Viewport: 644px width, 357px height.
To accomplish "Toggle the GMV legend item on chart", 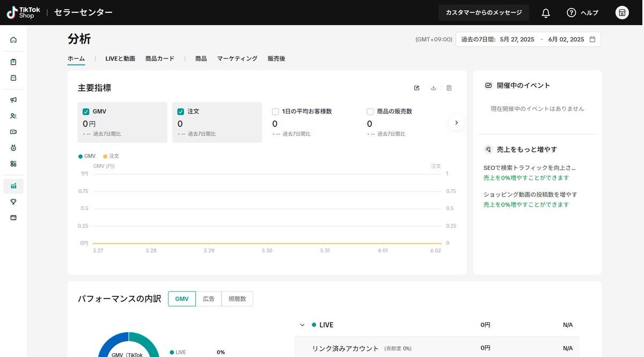I will click(x=87, y=156).
